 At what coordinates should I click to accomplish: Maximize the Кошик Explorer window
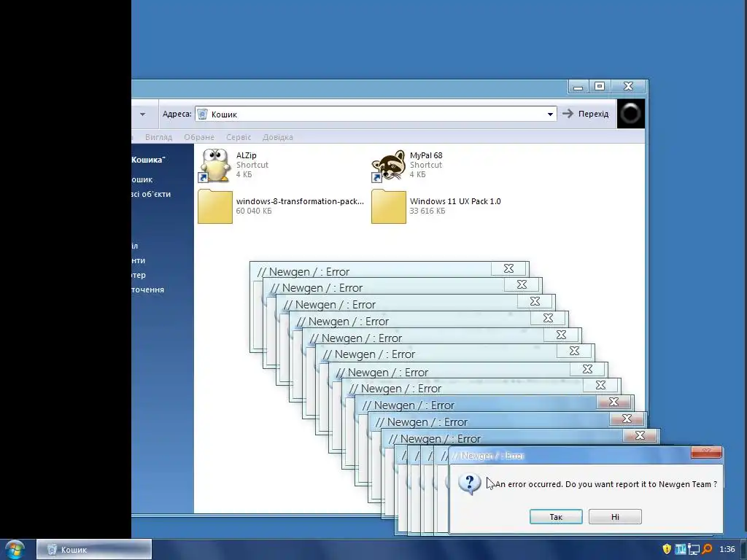(x=600, y=86)
